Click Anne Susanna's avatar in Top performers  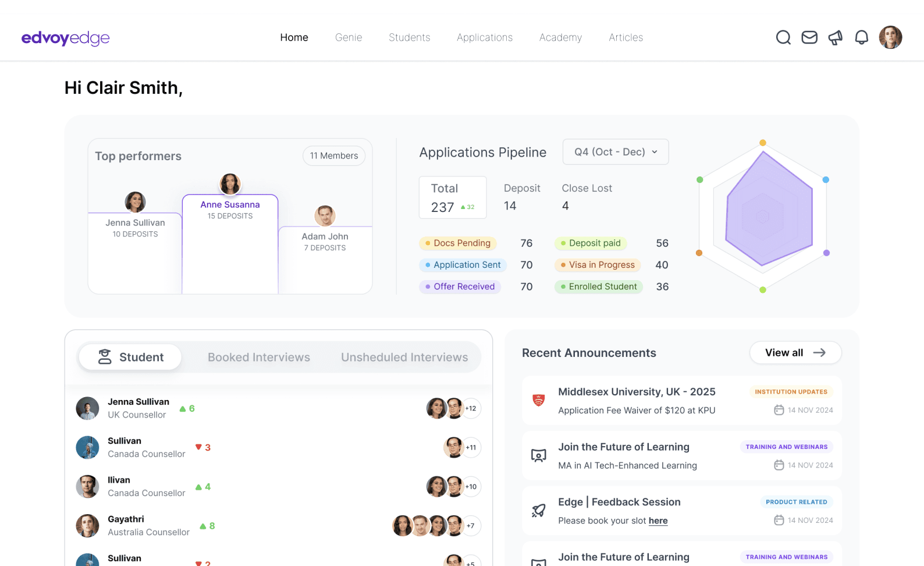230,184
